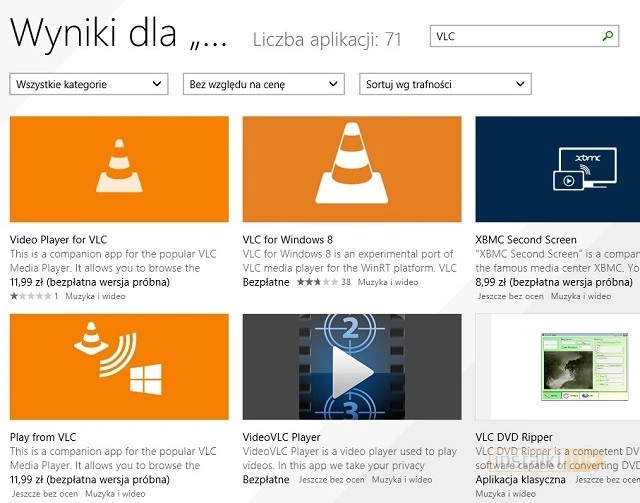Select the VLC DVD Ripper title
The image size is (640, 503).
click(514, 437)
